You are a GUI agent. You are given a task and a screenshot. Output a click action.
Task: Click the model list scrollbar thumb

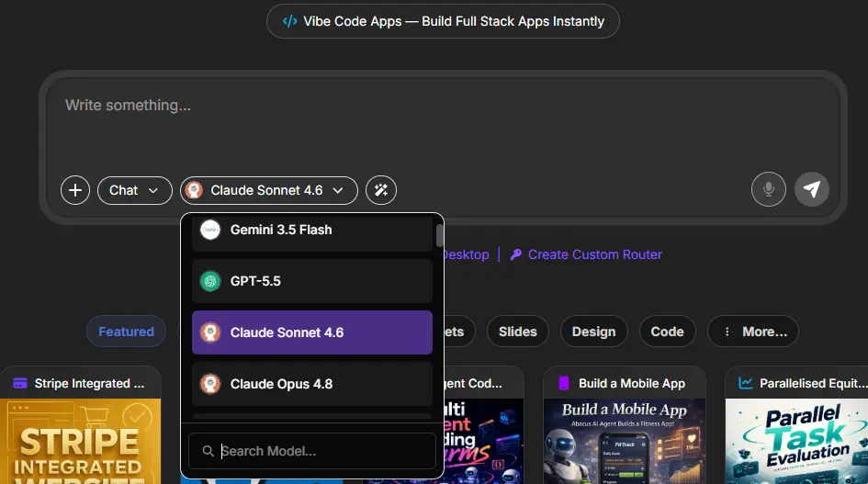click(x=440, y=235)
